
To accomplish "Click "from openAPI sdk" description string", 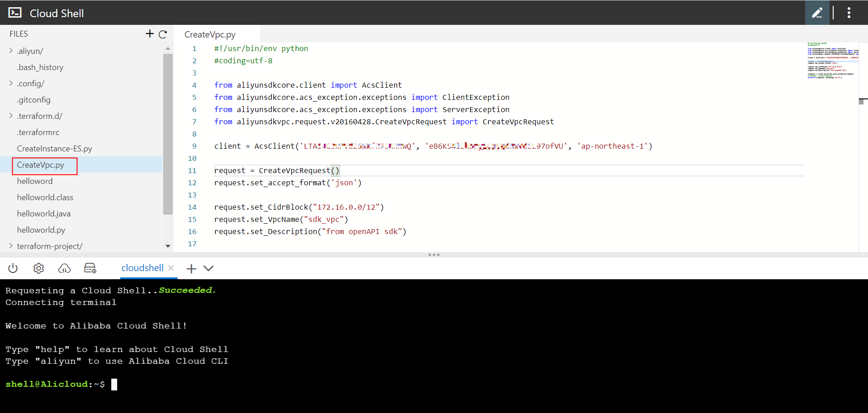I will [x=362, y=231].
